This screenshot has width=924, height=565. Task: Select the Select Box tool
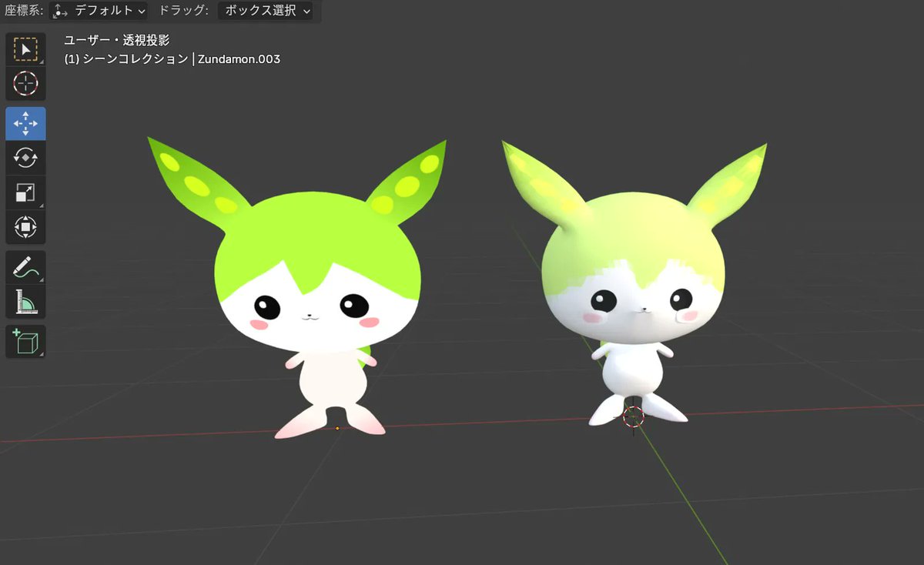[25, 50]
